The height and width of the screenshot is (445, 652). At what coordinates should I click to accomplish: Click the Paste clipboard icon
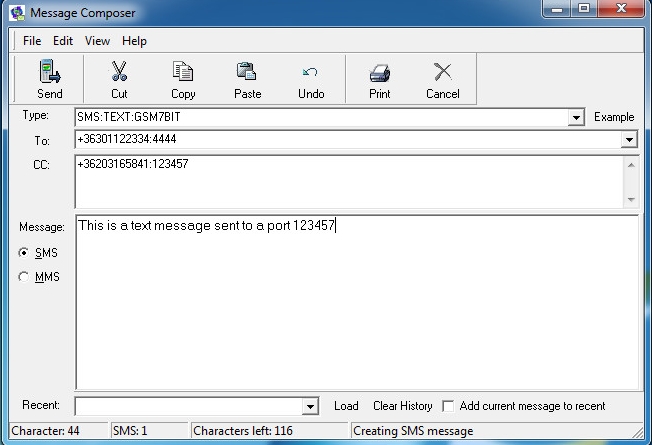tap(246, 73)
